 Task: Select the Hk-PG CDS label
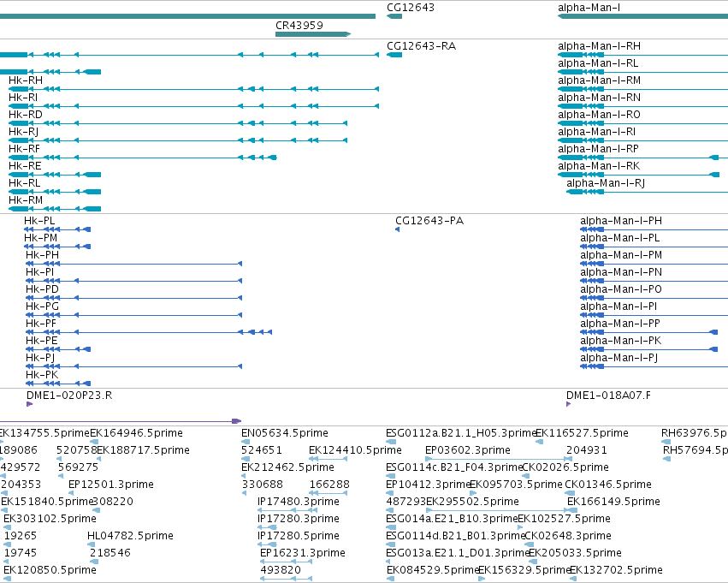point(42,307)
